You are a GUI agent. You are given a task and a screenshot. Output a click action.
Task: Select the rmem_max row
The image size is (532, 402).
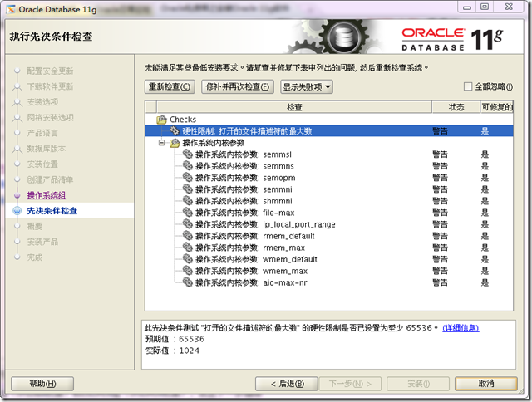(x=329, y=248)
